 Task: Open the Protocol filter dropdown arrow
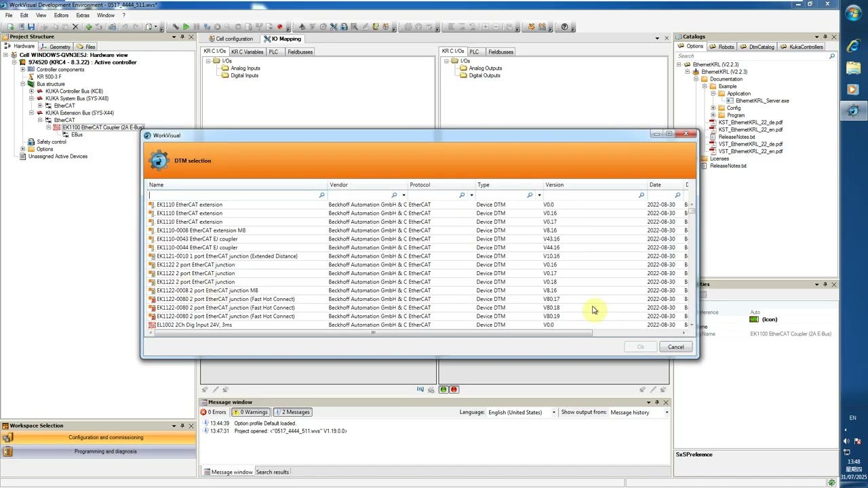click(471, 195)
